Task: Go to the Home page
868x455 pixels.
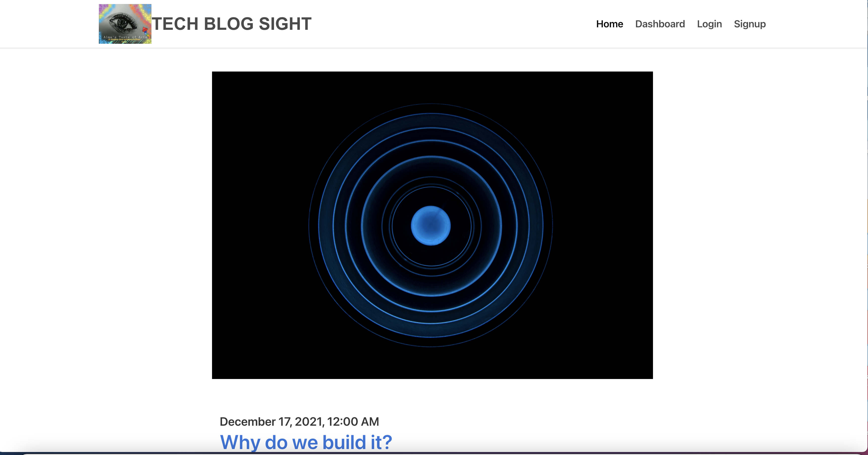Action: click(x=609, y=24)
